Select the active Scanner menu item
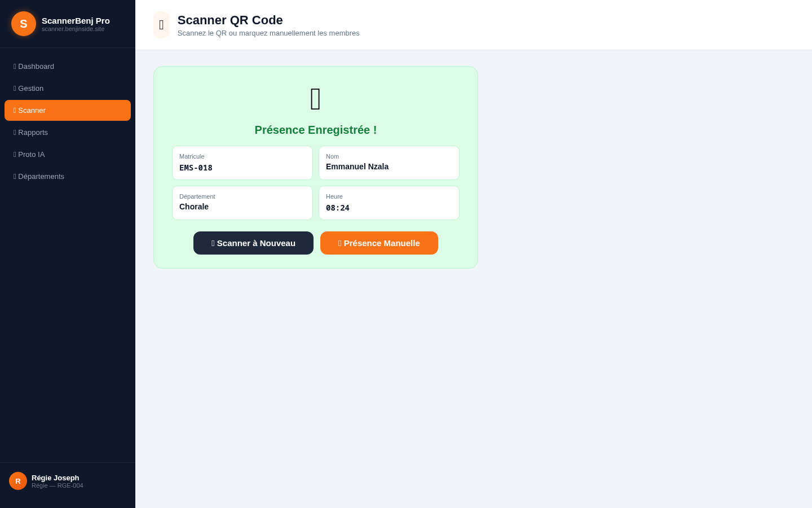812x508 pixels. point(68,111)
